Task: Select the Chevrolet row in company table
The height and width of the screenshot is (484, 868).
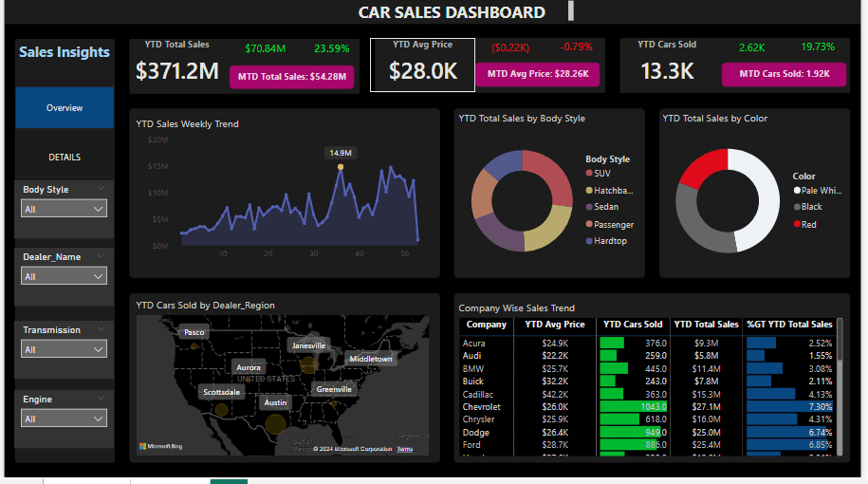Action: (647, 407)
